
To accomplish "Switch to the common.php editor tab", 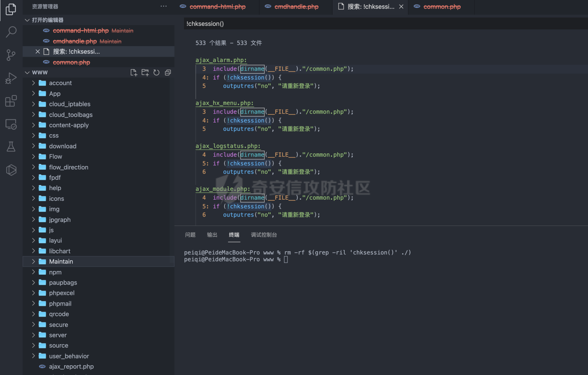I will 442,7.
